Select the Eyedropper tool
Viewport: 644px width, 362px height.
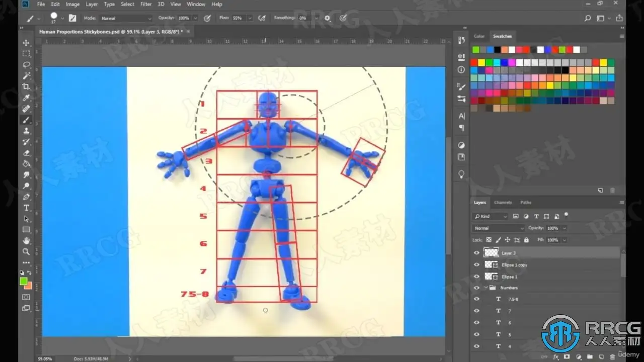pyautogui.click(x=26, y=98)
